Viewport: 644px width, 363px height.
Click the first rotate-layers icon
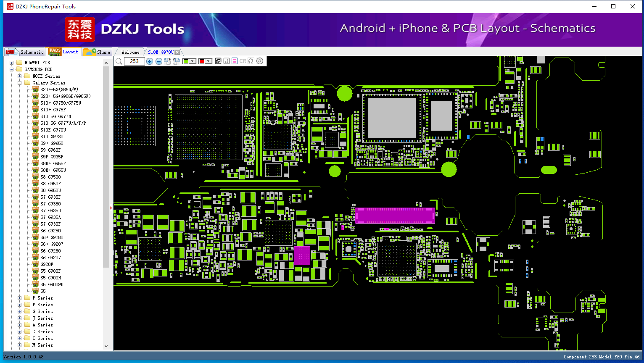tap(167, 61)
